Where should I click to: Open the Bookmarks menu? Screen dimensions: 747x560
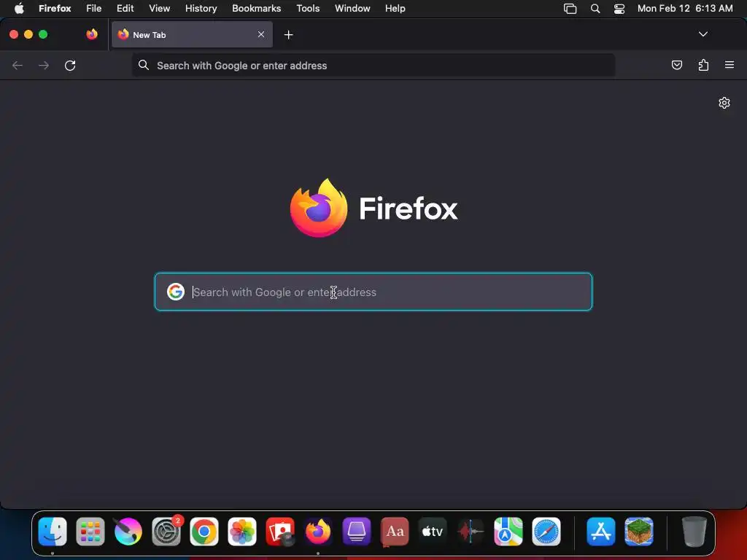(256, 8)
